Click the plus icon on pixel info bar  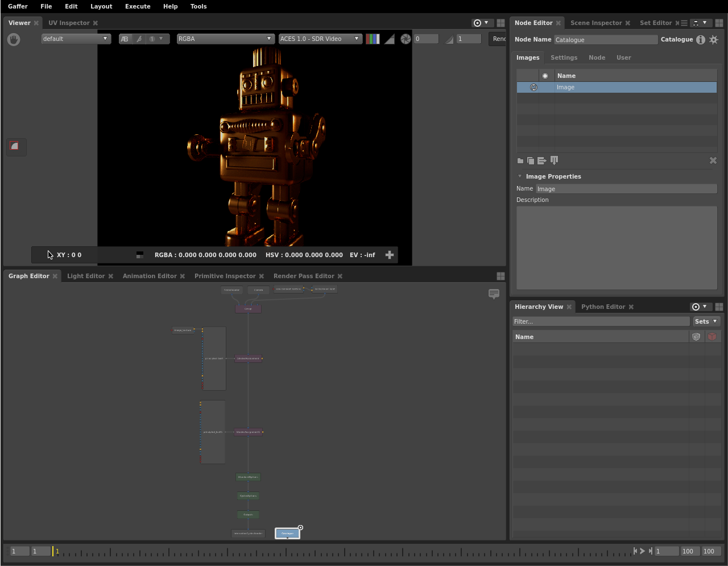pos(390,255)
